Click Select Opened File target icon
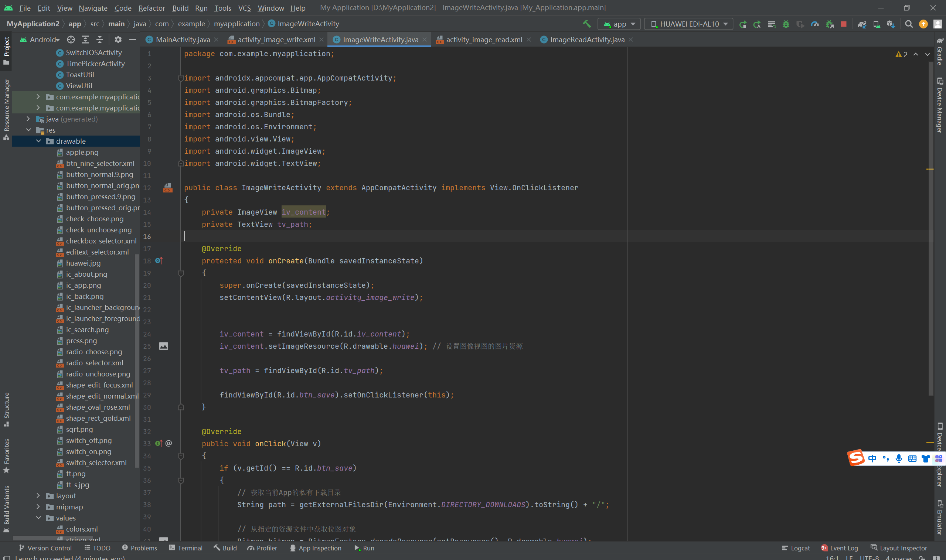The width and height of the screenshot is (946, 560). (x=71, y=39)
